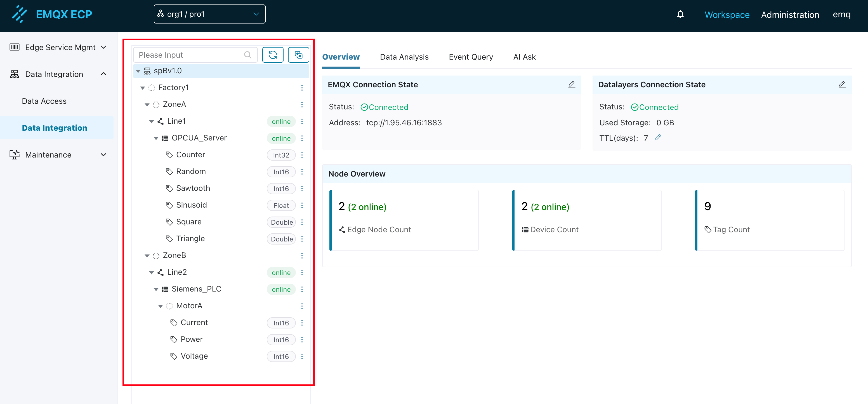Click the sync icon beside refresh
868x404 pixels.
[298, 55]
